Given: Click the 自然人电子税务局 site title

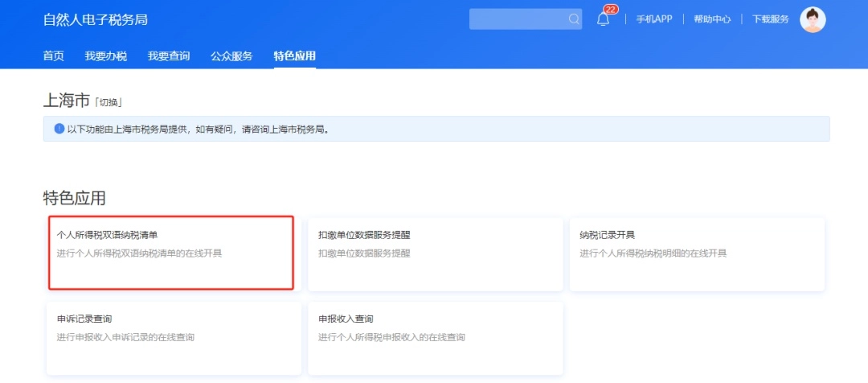Looking at the screenshot, I should click(x=95, y=19).
